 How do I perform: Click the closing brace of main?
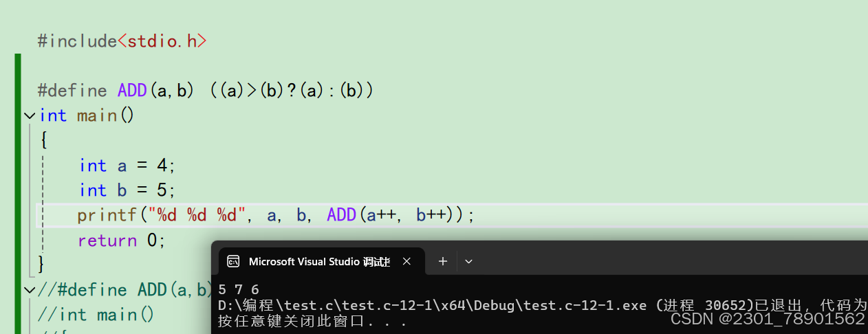[42, 264]
